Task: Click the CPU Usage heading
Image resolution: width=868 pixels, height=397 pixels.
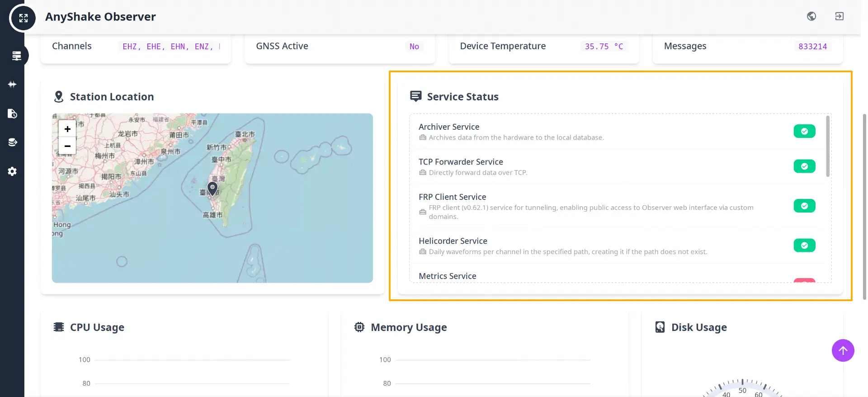Action: coord(97,327)
